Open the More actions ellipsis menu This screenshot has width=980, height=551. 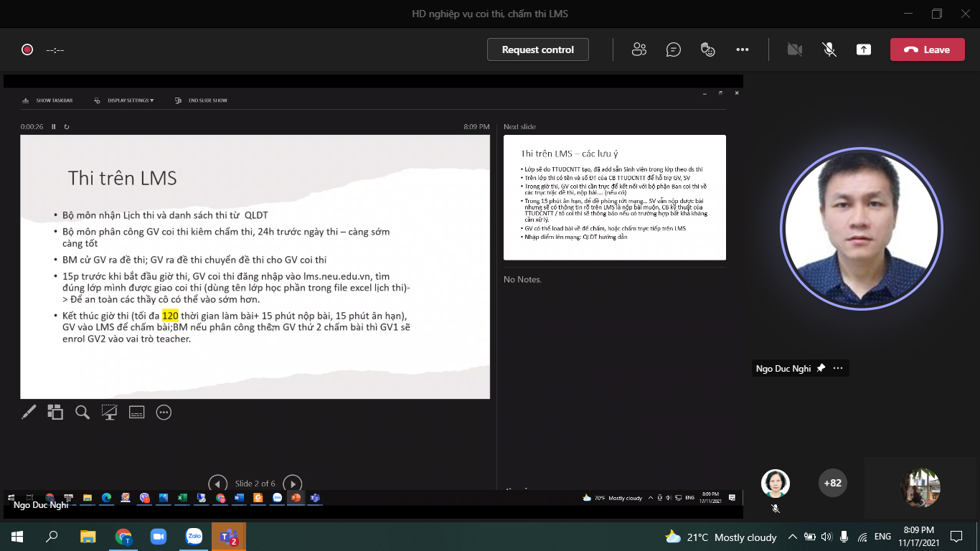742,50
